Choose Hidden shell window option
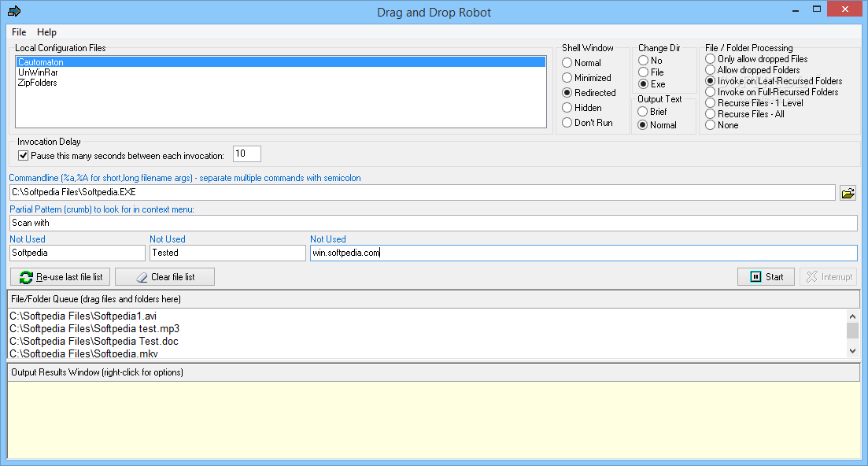The image size is (868, 466). (582, 107)
